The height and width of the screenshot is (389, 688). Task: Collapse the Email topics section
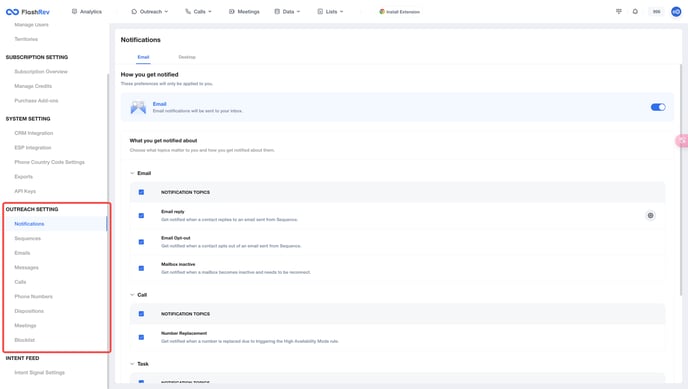pyautogui.click(x=132, y=173)
